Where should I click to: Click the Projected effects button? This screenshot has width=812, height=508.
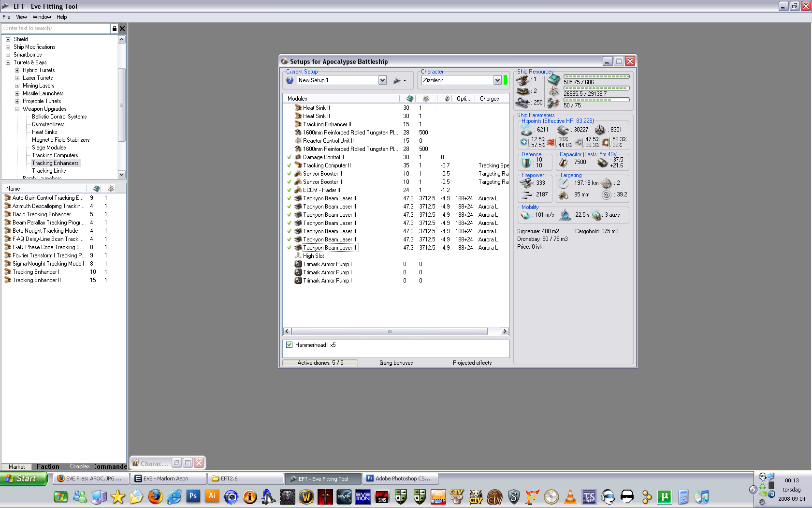tap(472, 363)
